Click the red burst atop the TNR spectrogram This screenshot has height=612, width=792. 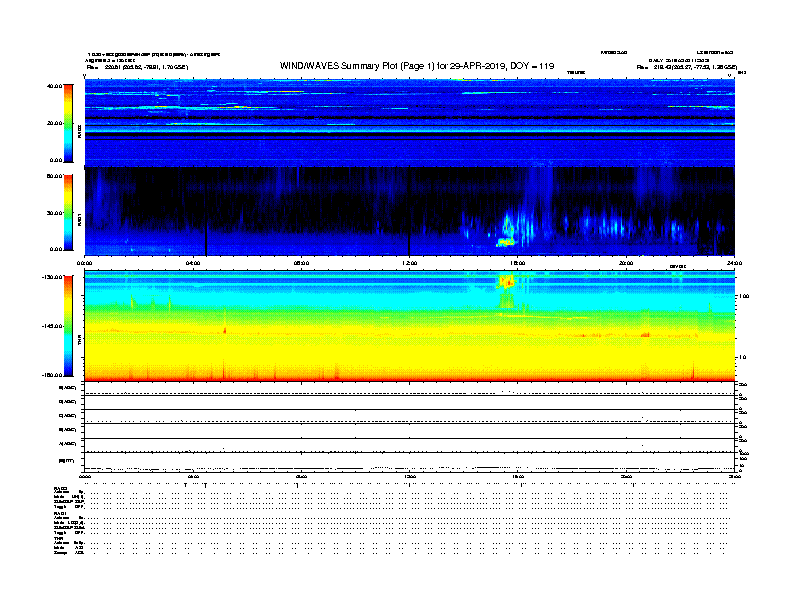click(506, 282)
